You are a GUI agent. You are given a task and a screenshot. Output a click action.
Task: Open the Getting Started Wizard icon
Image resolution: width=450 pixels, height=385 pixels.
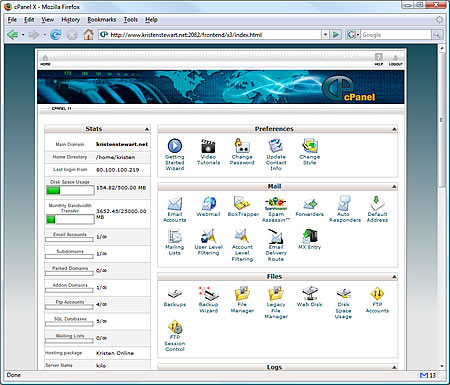coord(175,146)
